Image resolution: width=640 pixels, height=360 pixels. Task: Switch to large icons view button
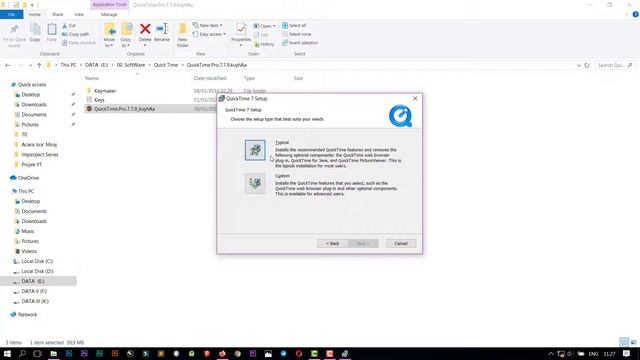[633, 342]
